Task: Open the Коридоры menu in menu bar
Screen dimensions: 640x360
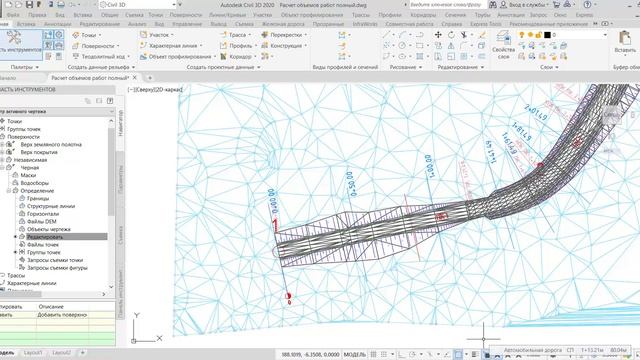Action: [423, 15]
